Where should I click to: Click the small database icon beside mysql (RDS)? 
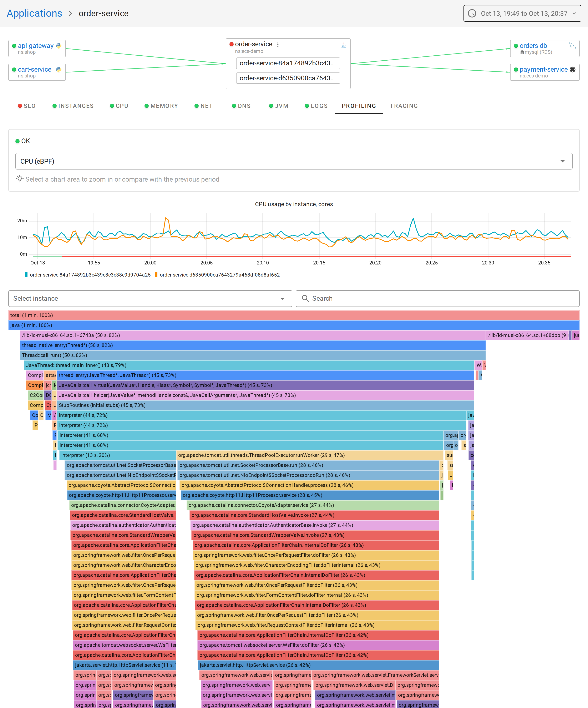coord(522,52)
